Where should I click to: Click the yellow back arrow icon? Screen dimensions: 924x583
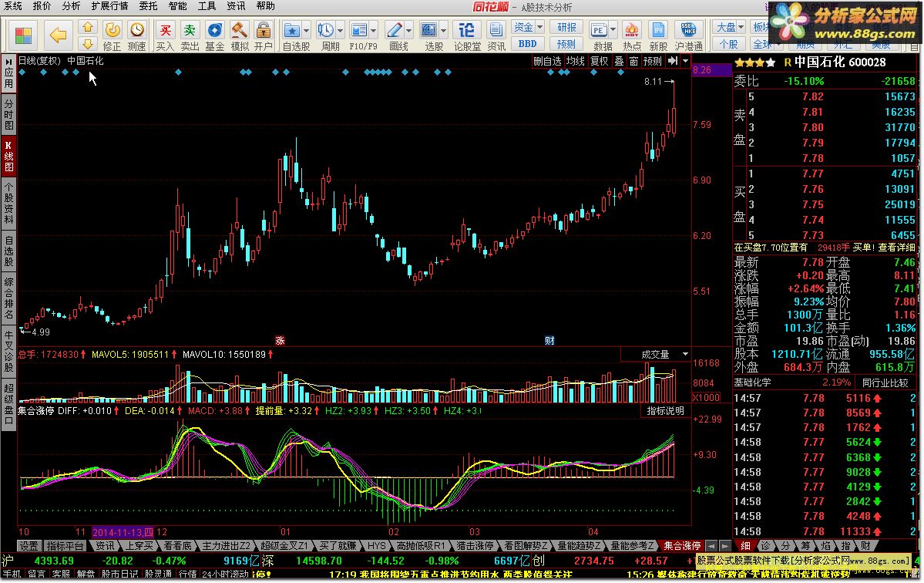(x=58, y=35)
